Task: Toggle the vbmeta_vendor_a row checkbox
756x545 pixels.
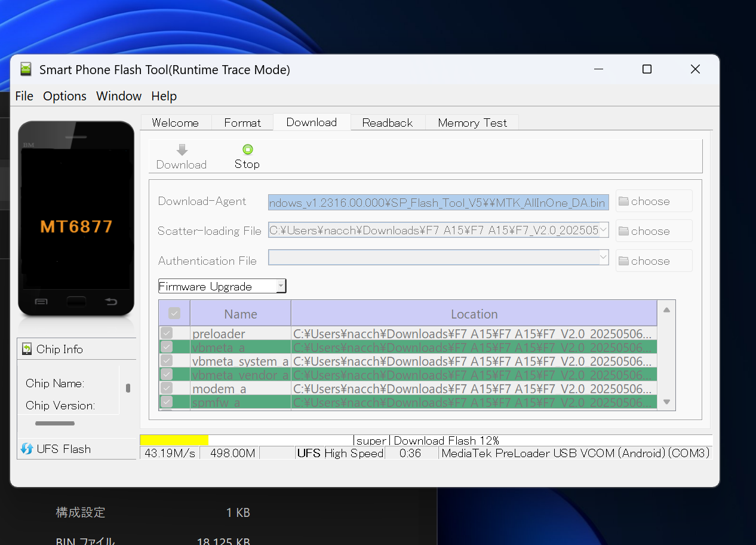Action: tap(167, 375)
